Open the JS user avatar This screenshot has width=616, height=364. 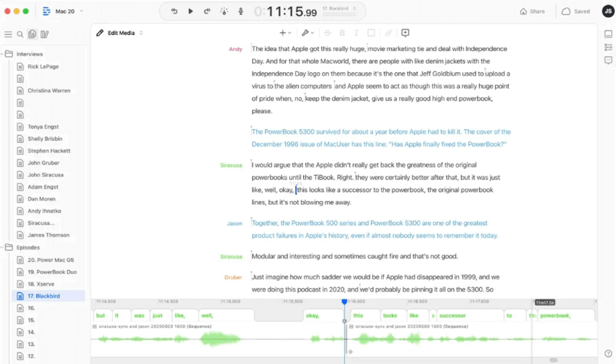608,11
